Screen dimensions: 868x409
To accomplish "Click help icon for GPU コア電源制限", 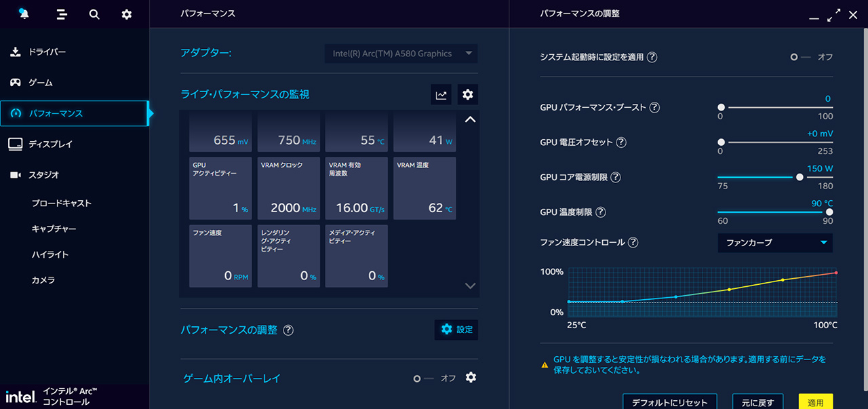I will click(x=615, y=177).
